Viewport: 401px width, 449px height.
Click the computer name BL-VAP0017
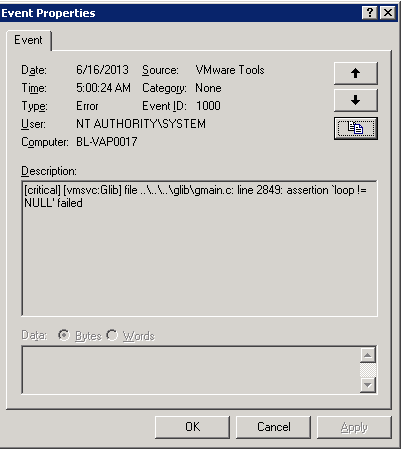(x=107, y=142)
